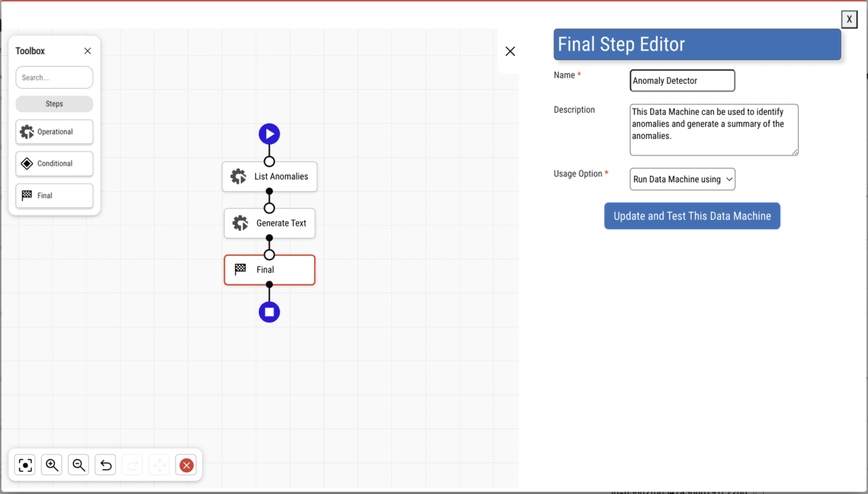Click the blue start play node
This screenshot has width=868, height=494.
pos(269,134)
